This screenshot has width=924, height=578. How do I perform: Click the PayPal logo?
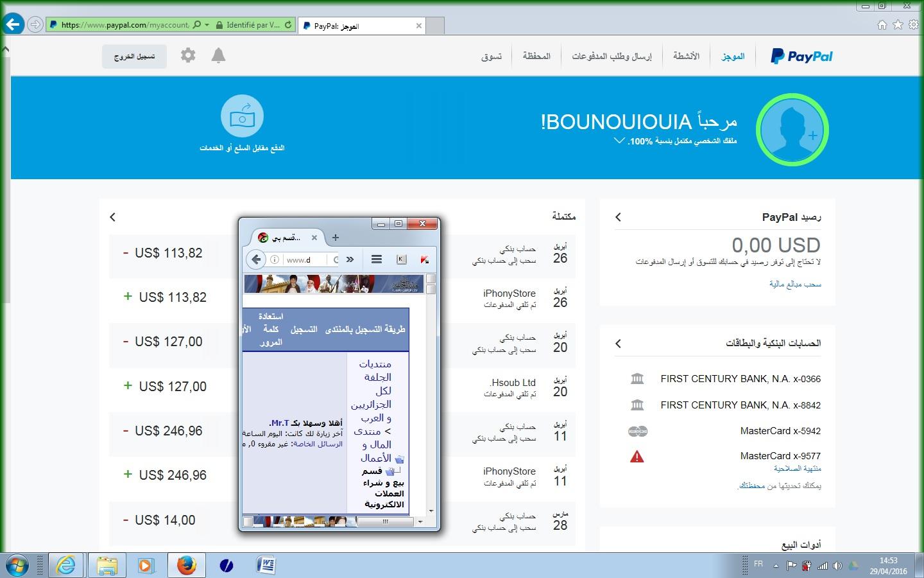pos(801,57)
